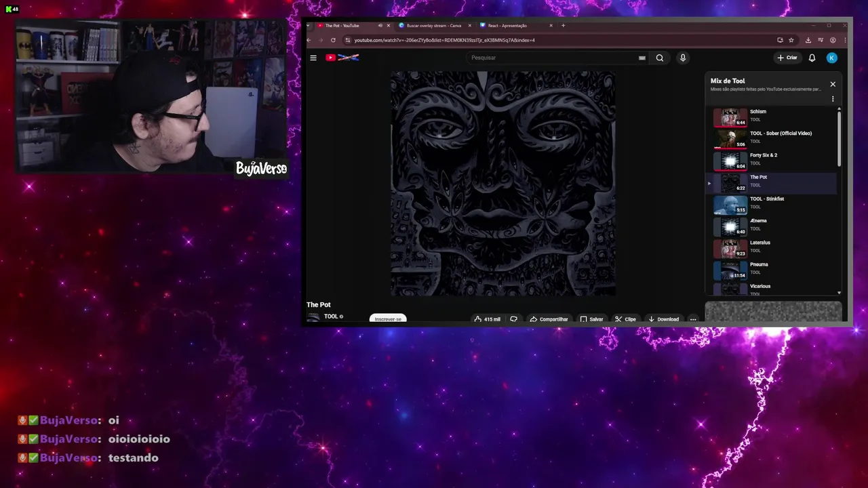This screenshot has width=868, height=488.
Task: Open Mix de Tool playlist options menu
Action: (833, 99)
